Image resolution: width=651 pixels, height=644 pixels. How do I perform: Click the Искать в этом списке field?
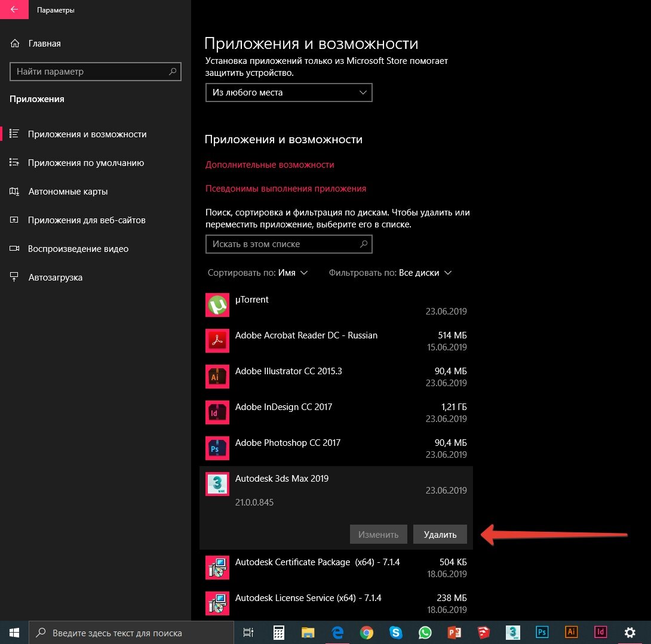tap(289, 244)
